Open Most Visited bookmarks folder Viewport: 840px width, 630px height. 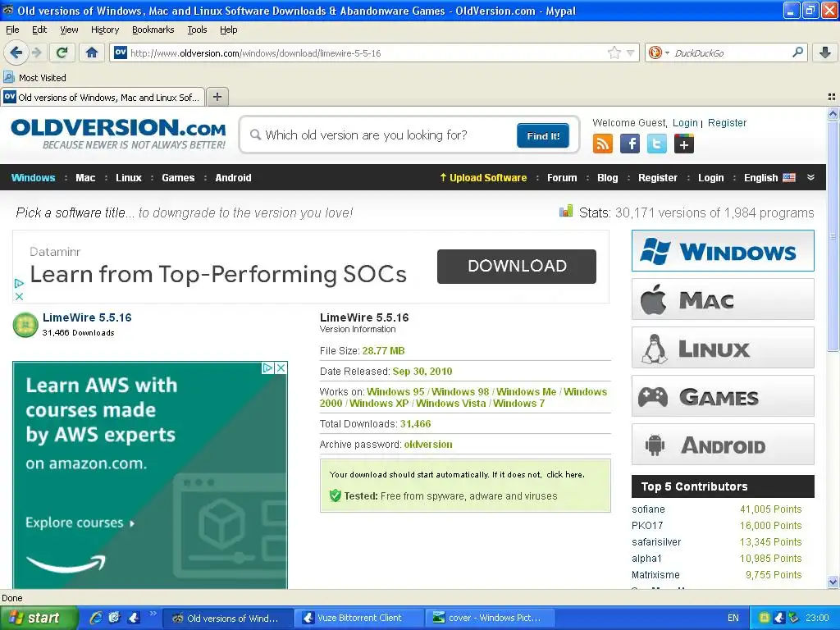click(x=34, y=78)
